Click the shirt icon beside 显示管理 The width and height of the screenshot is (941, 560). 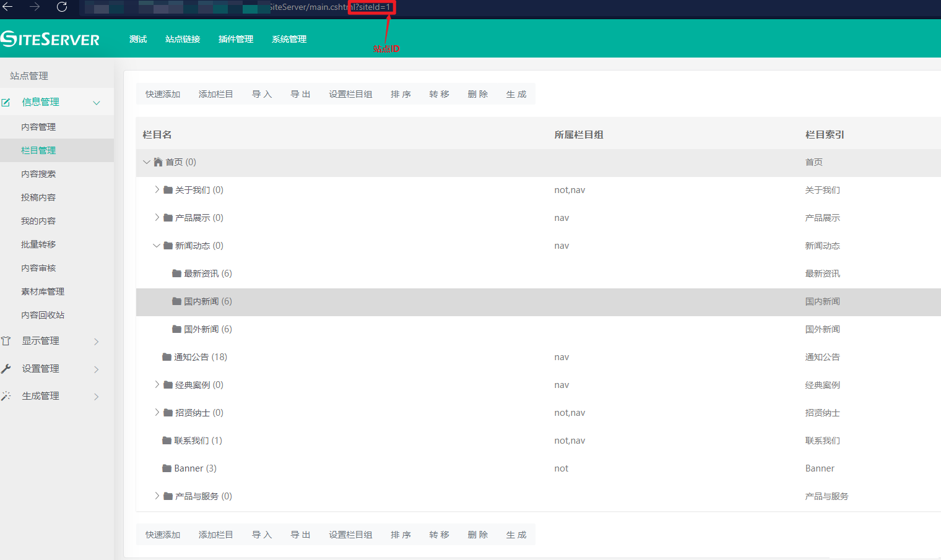click(6, 341)
